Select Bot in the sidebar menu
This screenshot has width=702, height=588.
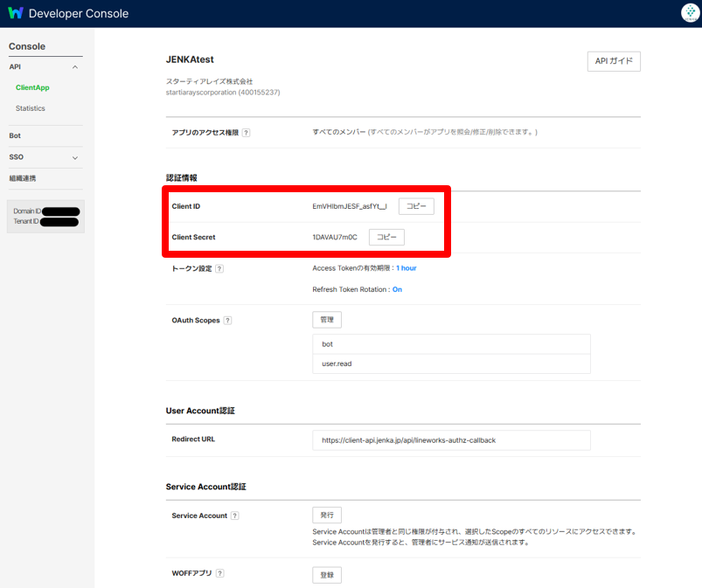tap(15, 136)
